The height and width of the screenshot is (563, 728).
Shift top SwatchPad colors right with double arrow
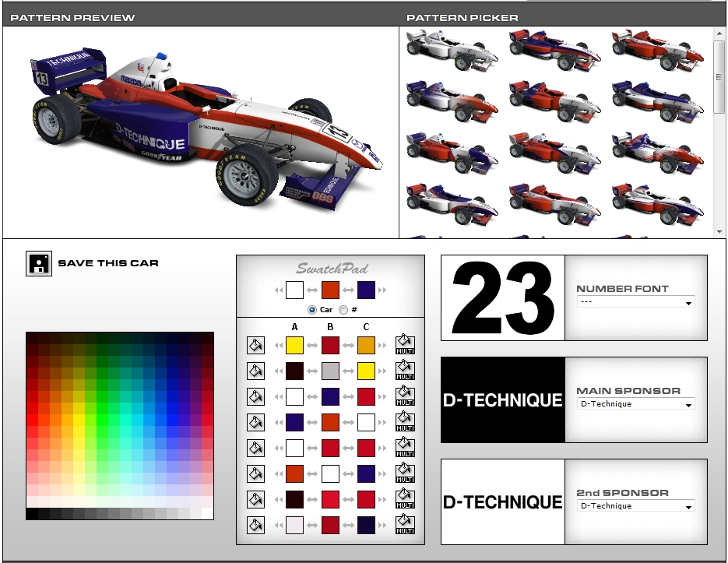tap(382, 290)
